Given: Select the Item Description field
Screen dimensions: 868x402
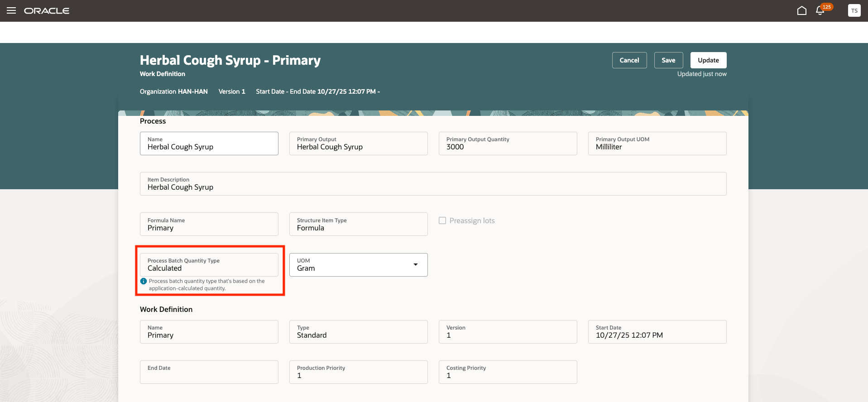Looking at the screenshot, I should point(433,184).
